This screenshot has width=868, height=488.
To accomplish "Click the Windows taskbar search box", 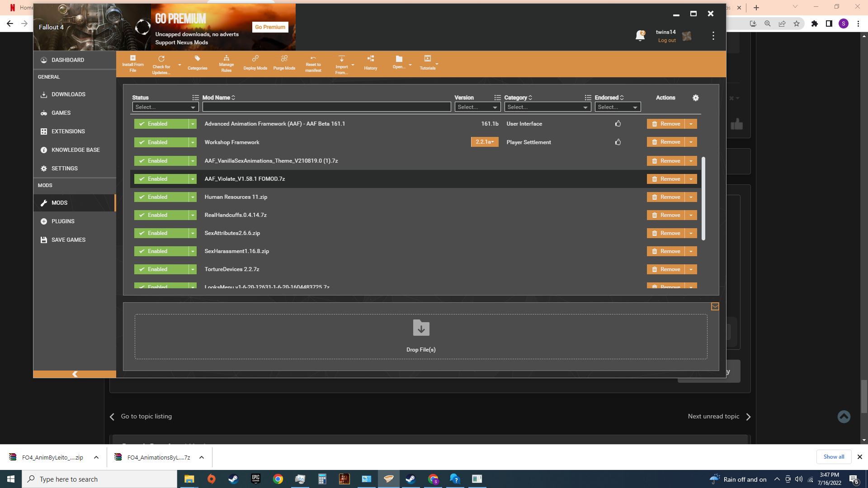I will tap(99, 479).
